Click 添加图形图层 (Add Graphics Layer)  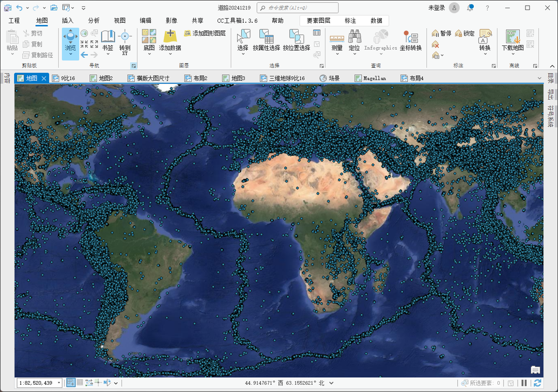coord(205,33)
